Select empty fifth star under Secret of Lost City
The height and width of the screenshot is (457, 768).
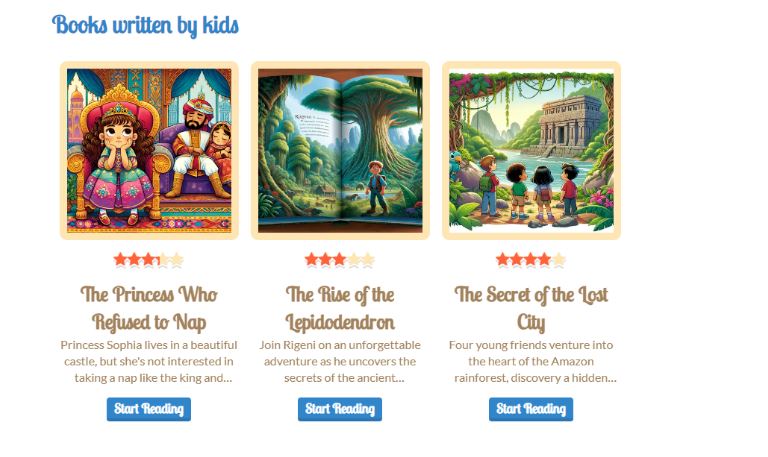[x=558, y=259]
